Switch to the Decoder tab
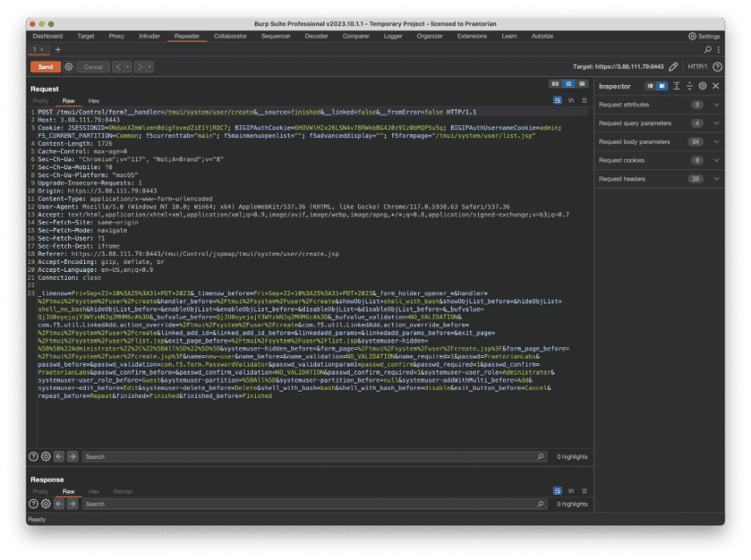The image size is (751, 560). (x=317, y=36)
